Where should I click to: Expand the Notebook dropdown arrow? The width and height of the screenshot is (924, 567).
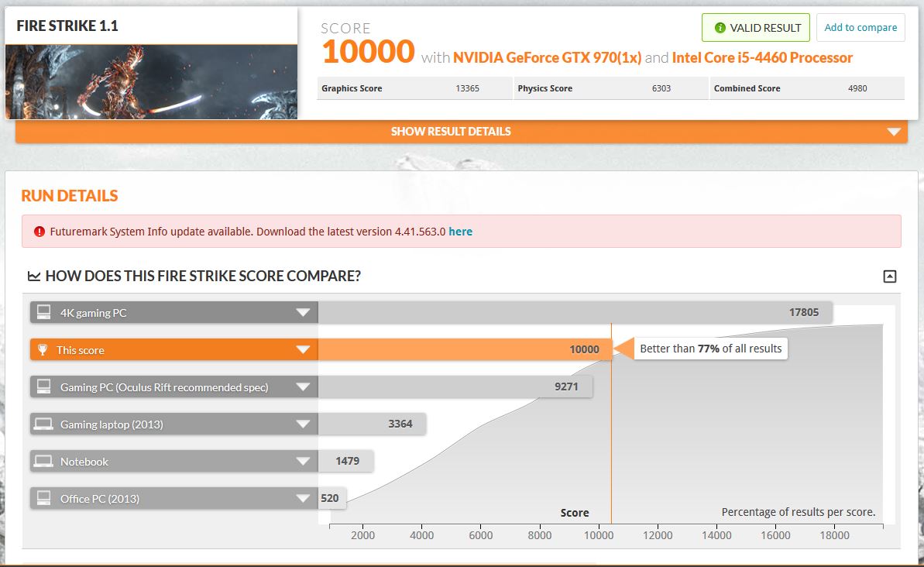coord(303,461)
